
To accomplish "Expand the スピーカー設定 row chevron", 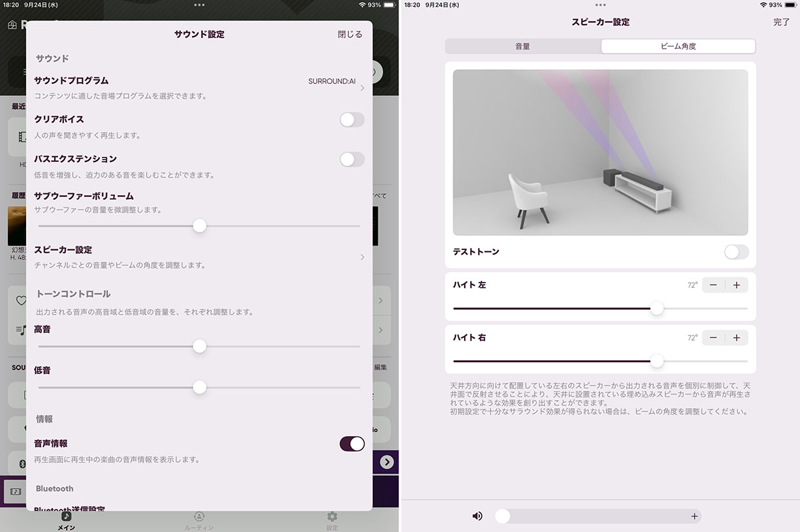I will pos(363,257).
